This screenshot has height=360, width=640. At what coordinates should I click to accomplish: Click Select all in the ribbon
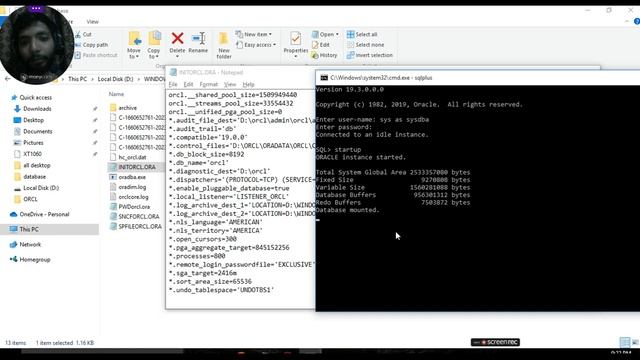tap(362, 34)
